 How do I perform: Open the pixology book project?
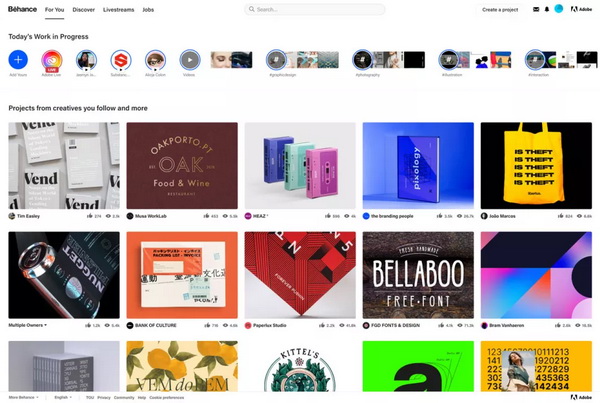pyautogui.click(x=418, y=166)
